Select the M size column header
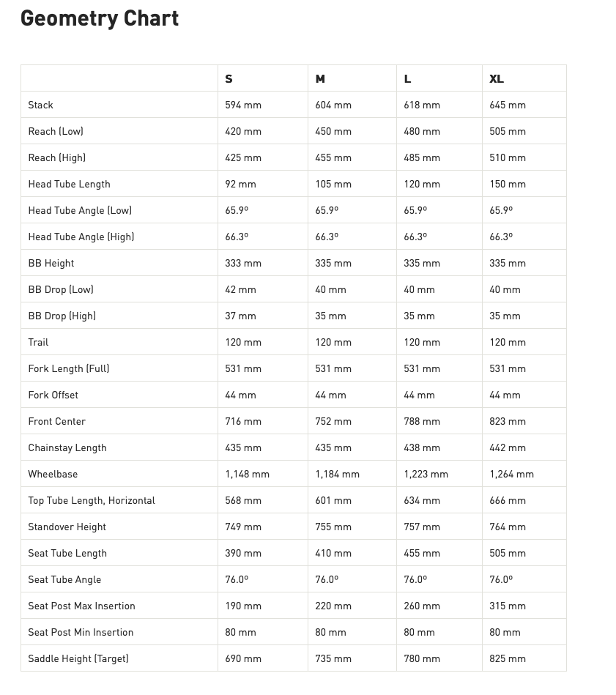Screen dimensions: 616x695 [x=320, y=79]
